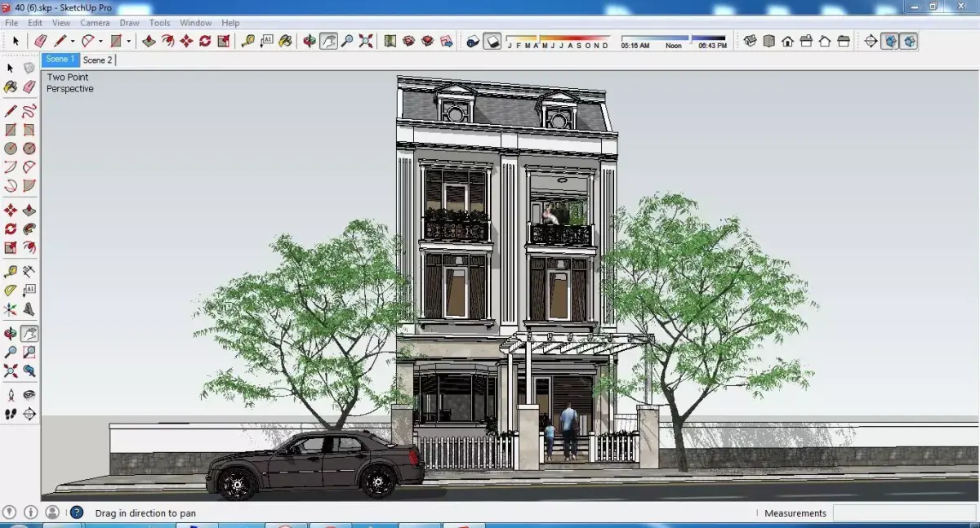Switch to Front view
The image size is (980, 528).
[787, 41]
